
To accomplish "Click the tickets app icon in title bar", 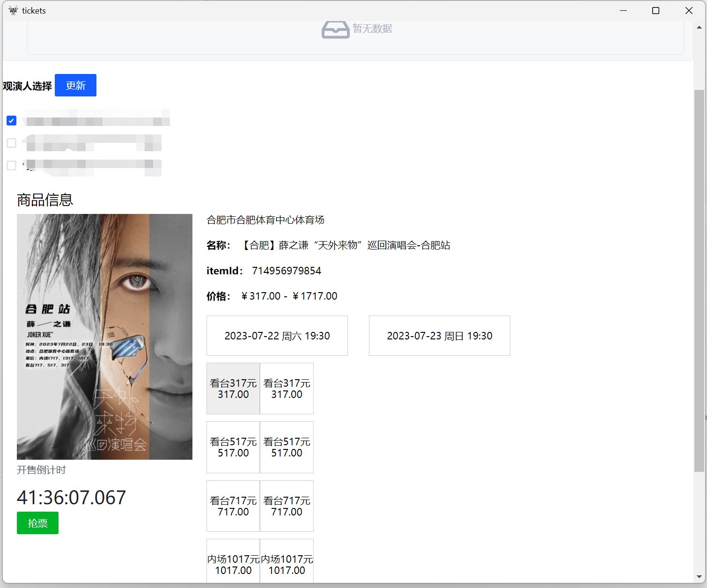I will pos(13,10).
